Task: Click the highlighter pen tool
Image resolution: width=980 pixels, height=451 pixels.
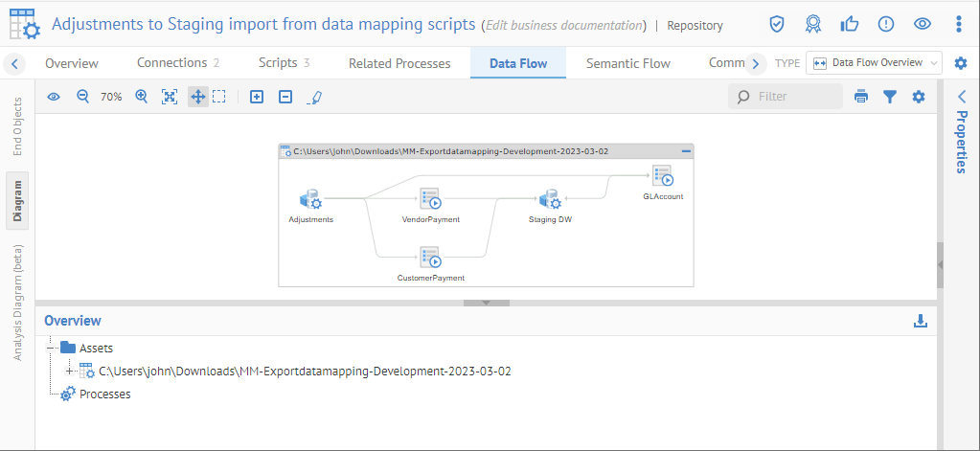Action: [x=314, y=97]
